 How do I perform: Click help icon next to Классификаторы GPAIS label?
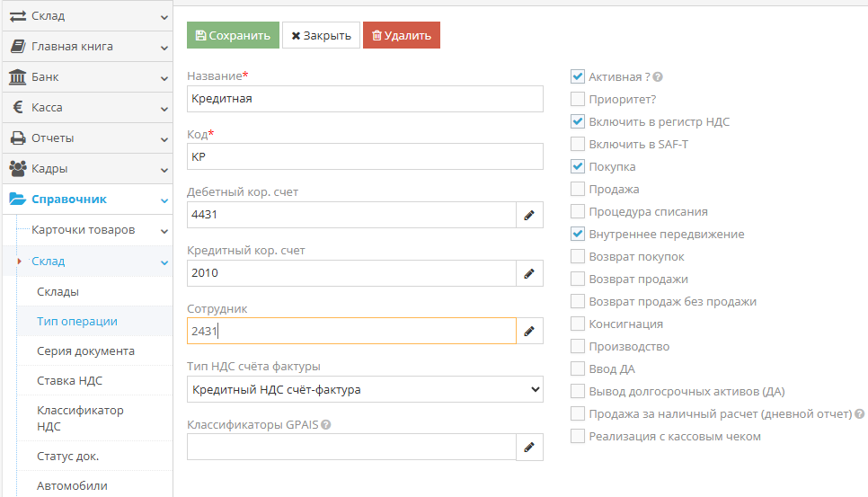pos(326,425)
